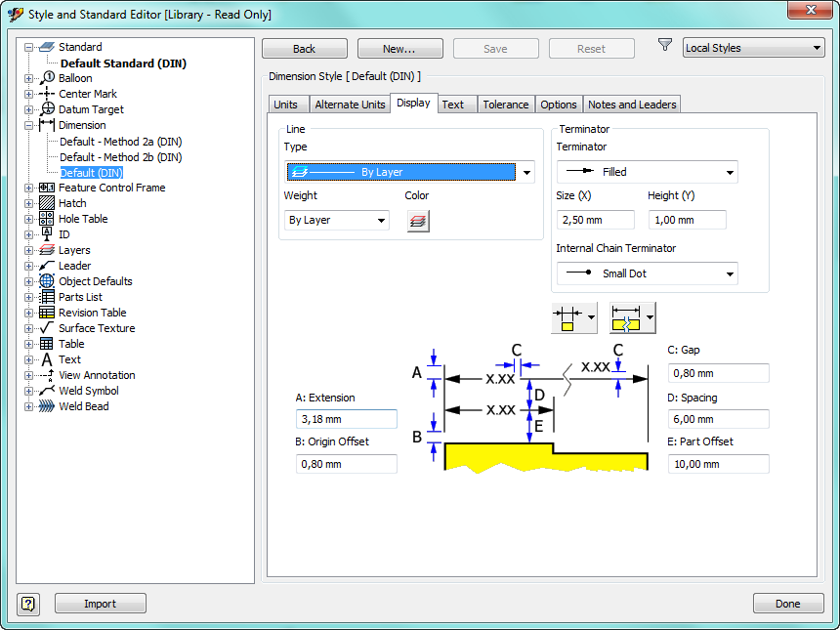Click the A: Extension value field

tap(346, 419)
